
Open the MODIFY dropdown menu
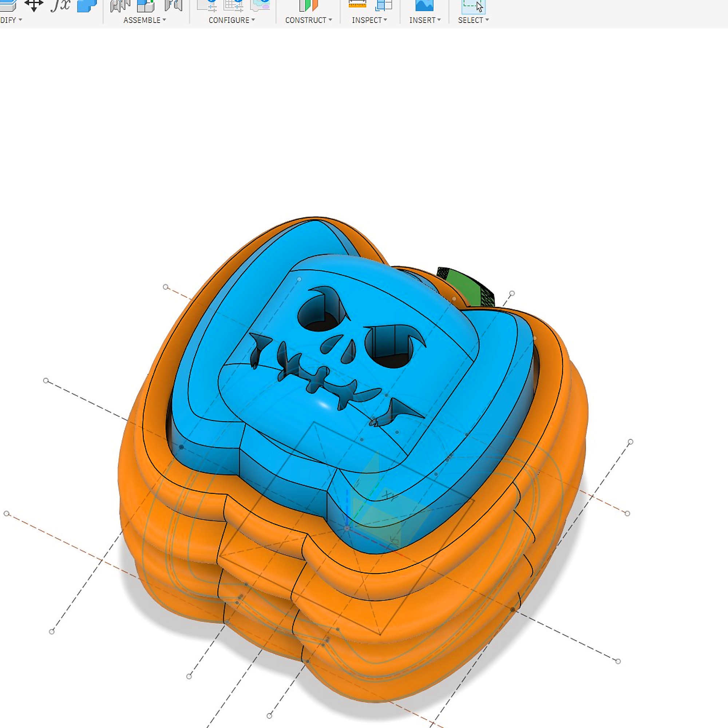coord(11,20)
